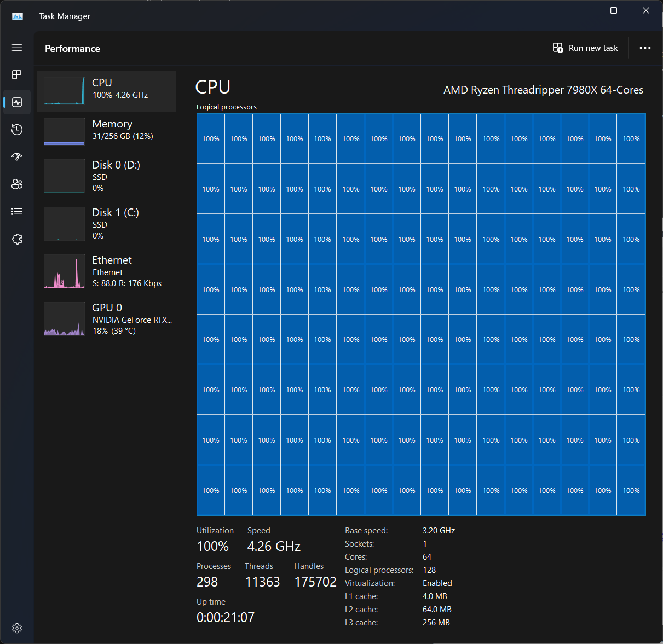
Task: Click the L1 cache 4.0 MB value
Action: [435, 596]
